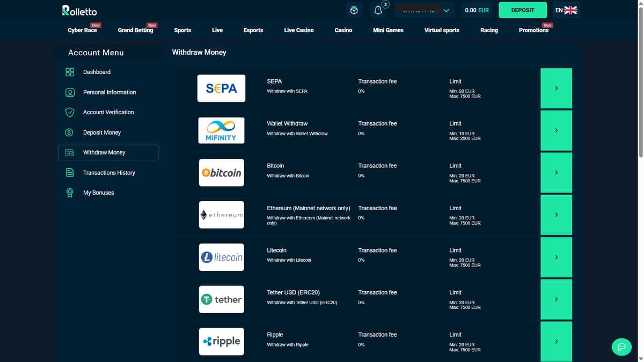644x362 pixels.
Task: Click the Litecoin logo thumbnail
Action: 221,257
